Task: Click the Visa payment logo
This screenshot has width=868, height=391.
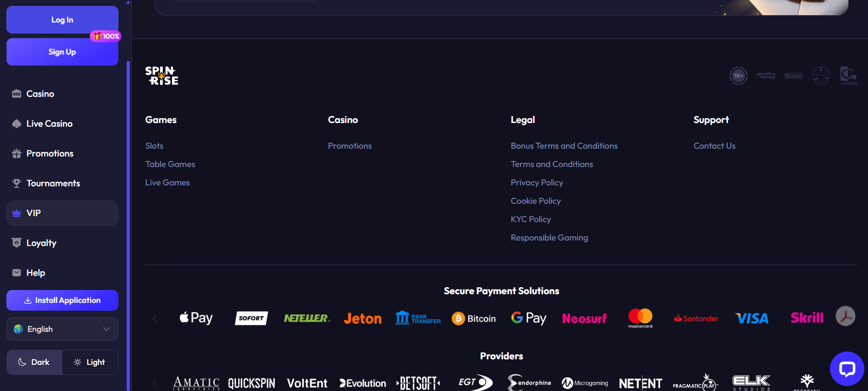Action: tap(751, 318)
